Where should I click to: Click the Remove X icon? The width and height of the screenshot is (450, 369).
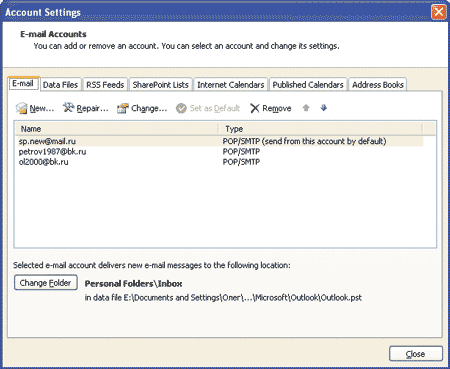255,108
